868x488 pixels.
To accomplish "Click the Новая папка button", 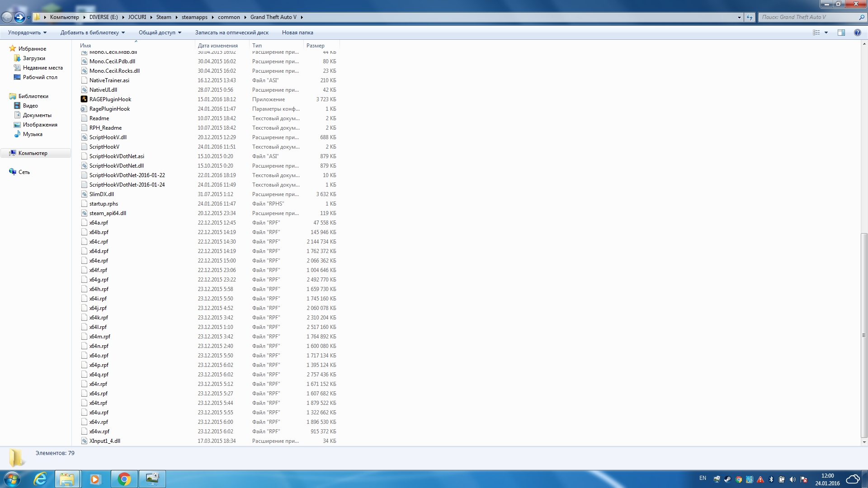I will point(297,33).
